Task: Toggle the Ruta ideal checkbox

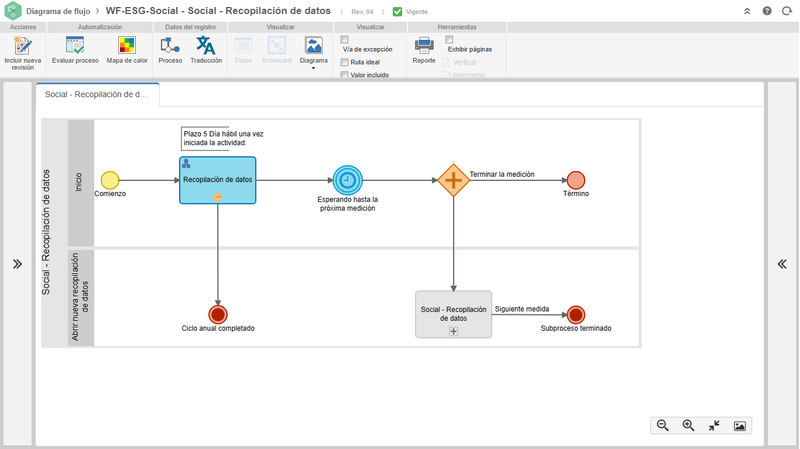Action: [x=344, y=62]
